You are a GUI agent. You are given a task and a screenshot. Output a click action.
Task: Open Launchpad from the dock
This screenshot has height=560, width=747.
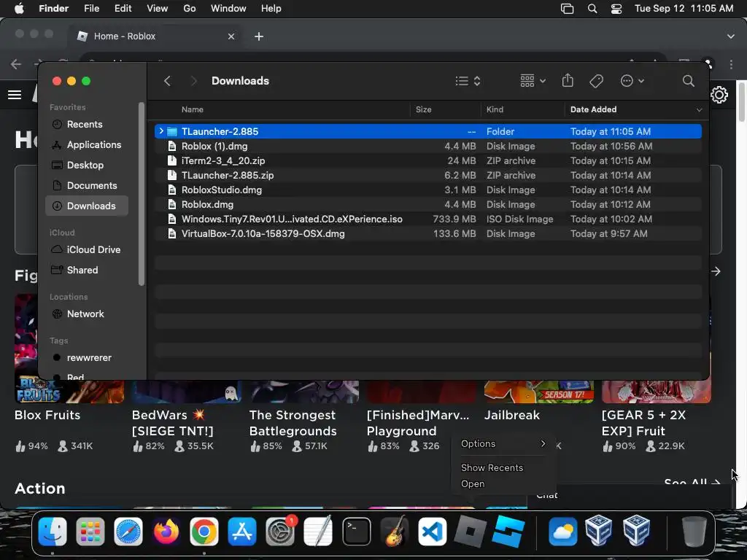tap(90, 531)
